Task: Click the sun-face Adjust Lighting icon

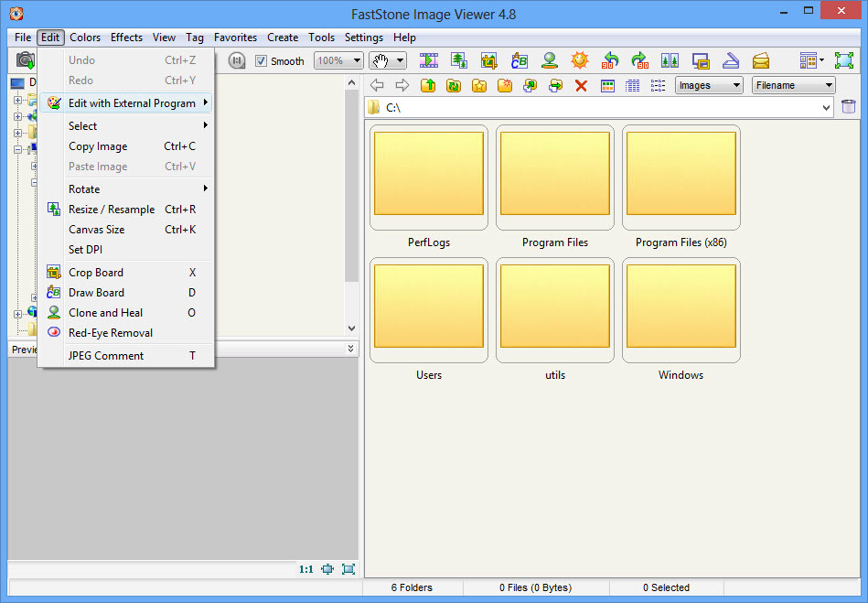Action: [580, 60]
